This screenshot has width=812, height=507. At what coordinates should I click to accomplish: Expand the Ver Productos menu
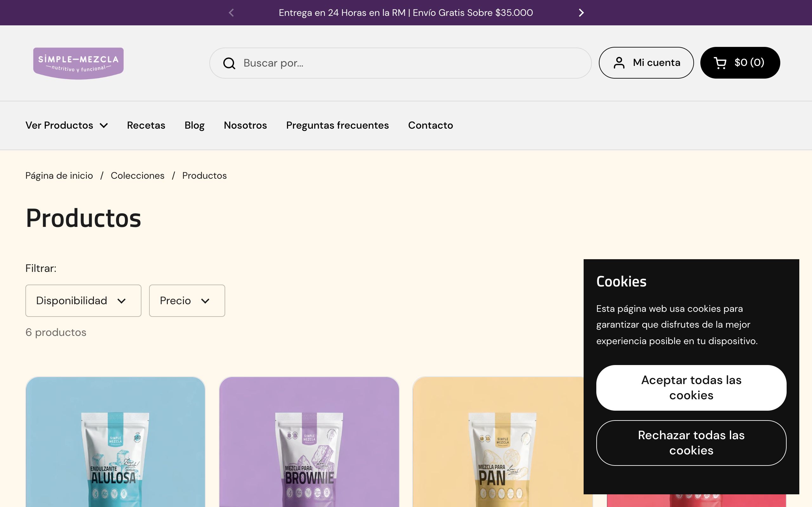[66, 125]
